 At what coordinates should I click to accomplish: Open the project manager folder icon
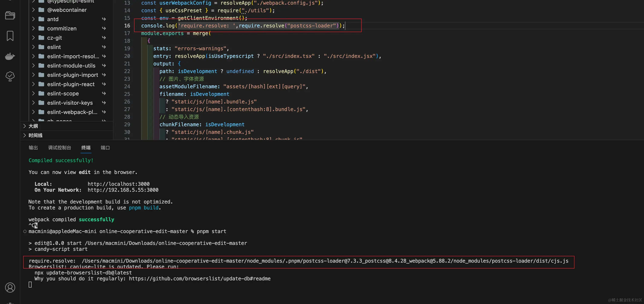pyautogui.click(x=10, y=16)
